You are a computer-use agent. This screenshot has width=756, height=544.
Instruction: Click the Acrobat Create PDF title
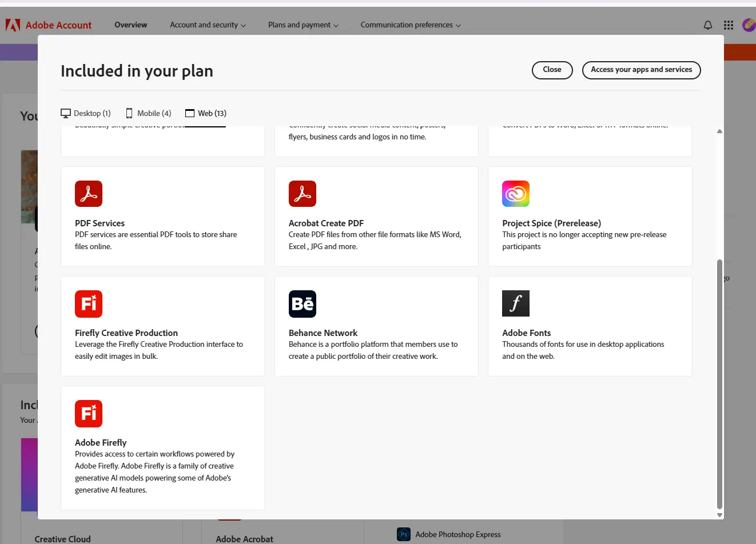326,223
